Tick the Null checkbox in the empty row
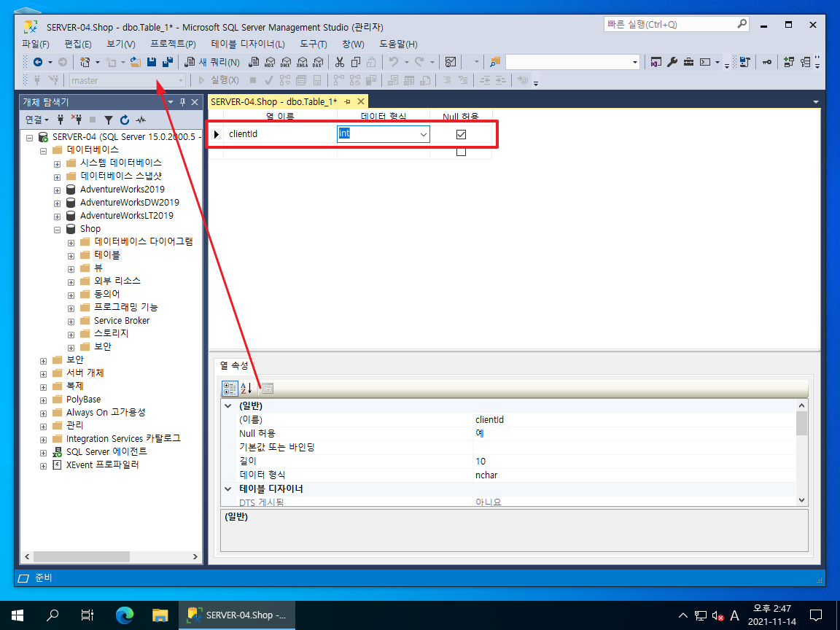This screenshot has width=840, height=630. click(x=461, y=152)
